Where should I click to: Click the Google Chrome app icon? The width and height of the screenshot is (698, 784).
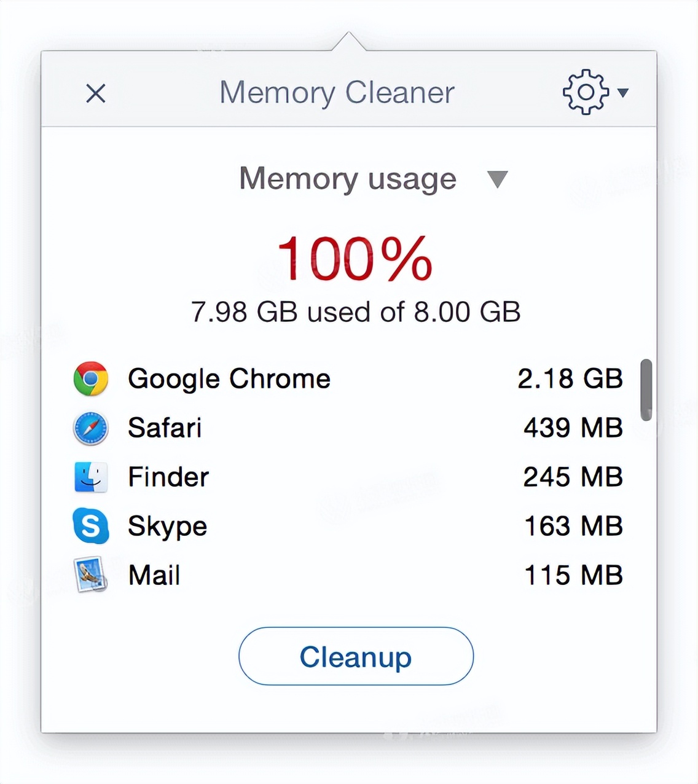tap(90, 379)
